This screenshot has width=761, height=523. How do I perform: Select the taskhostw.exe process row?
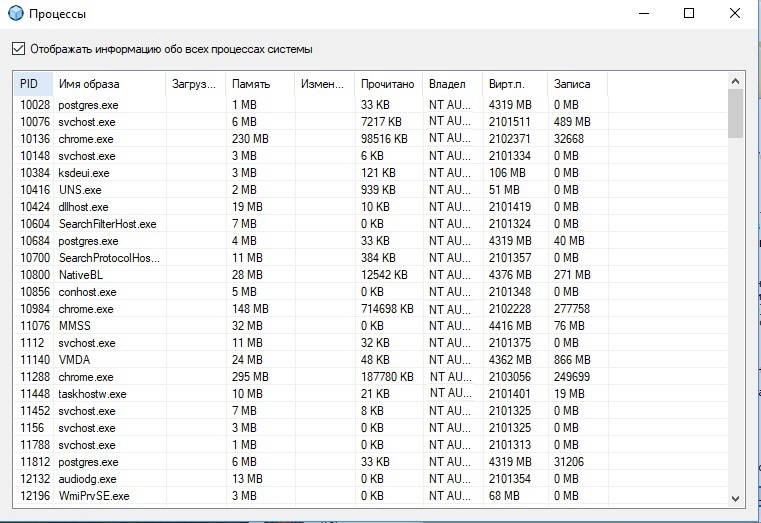pyautogui.click(x=92, y=394)
